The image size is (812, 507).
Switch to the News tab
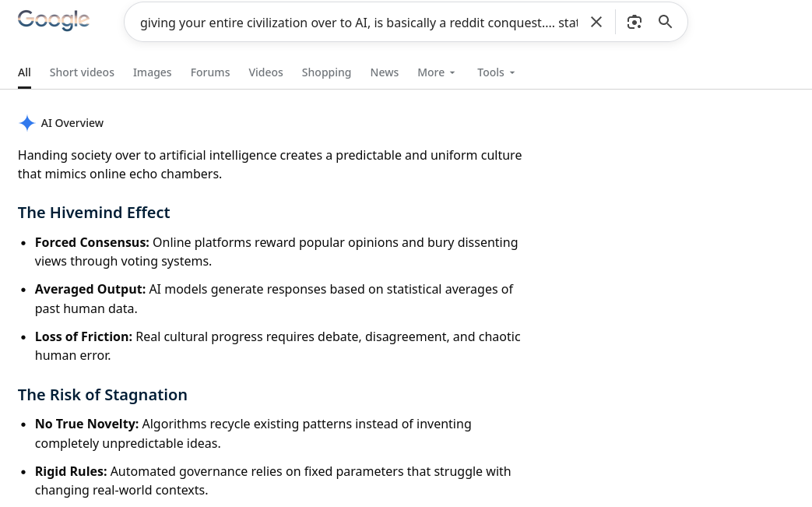pos(385,72)
